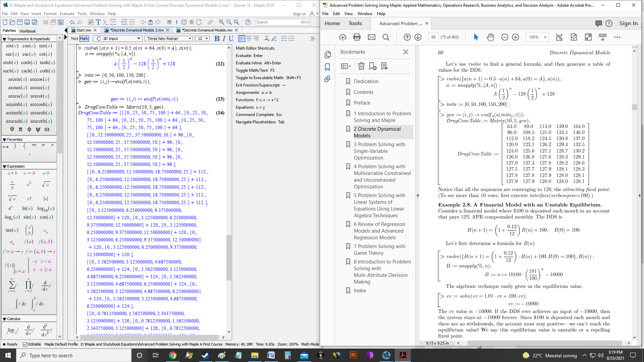
Task: Delete selected bookmark with trash icon
Action: click(x=361, y=66)
